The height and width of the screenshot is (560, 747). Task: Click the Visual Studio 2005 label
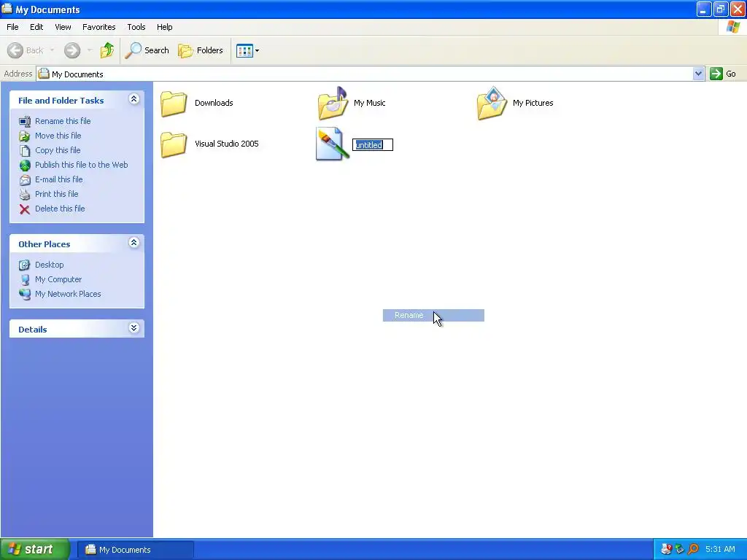tap(226, 144)
